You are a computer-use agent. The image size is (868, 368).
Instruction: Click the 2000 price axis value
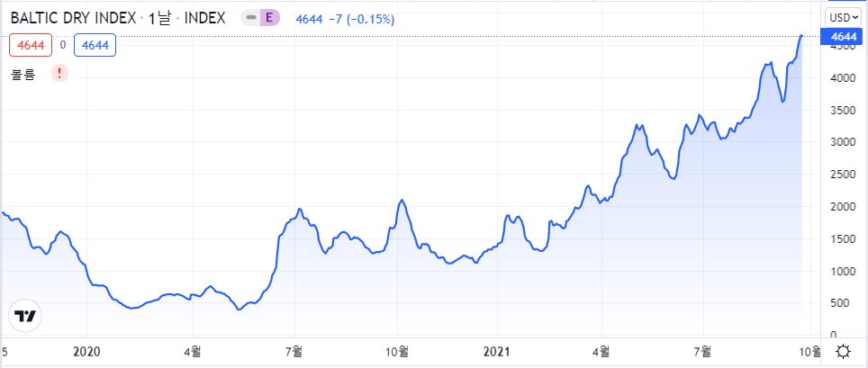[x=844, y=207]
